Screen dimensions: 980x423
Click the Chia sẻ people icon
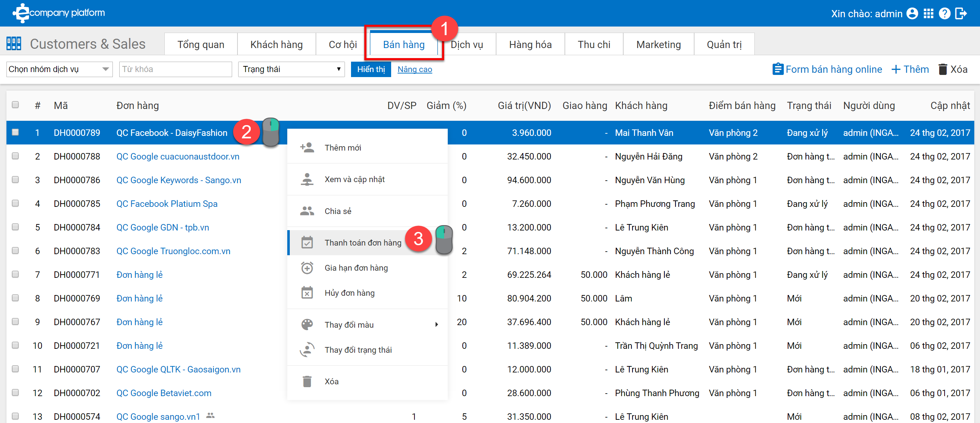pos(307,211)
